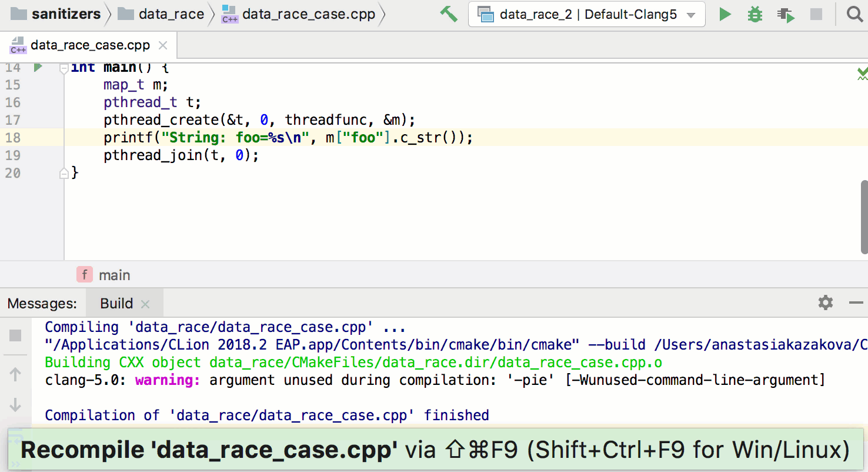Click pthread_join on line 19
The image size is (868, 472).
pos(181,155)
